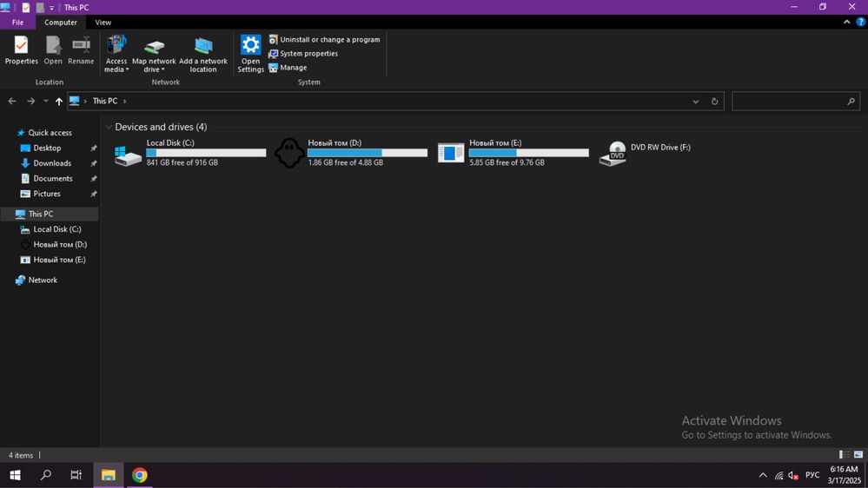This screenshot has width=868, height=488.
Task: Open Pictures in the navigation pane
Action: 47,195
